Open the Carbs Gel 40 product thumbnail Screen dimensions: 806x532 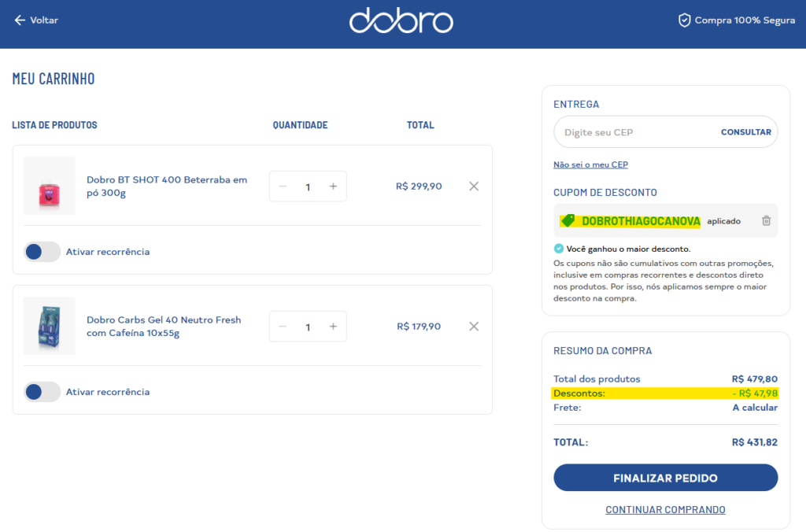pyautogui.click(x=50, y=326)
